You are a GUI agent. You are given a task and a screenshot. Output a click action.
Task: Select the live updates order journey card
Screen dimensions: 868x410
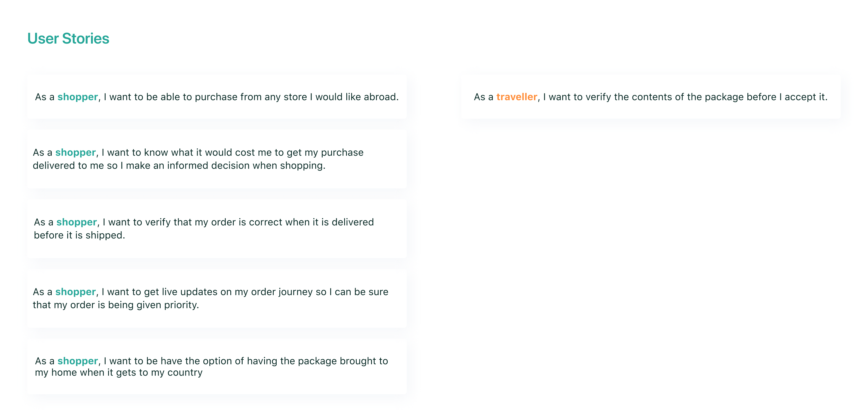(x=217, y=298)
